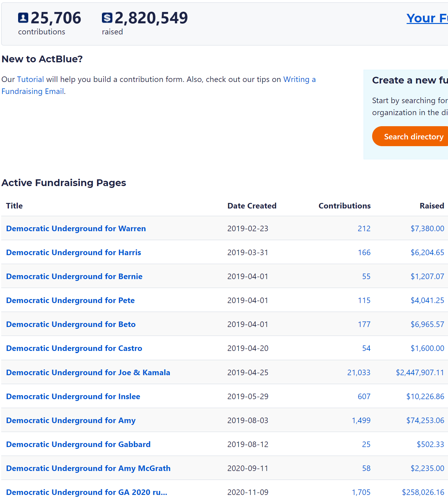
Task: Click the $74,253.06 raised amount
Action: point(425,420)
